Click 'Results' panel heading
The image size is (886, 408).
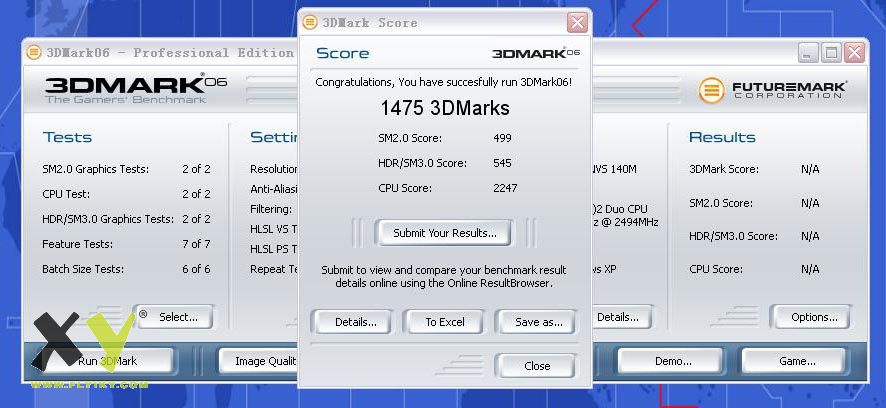(x=722, y=137)
